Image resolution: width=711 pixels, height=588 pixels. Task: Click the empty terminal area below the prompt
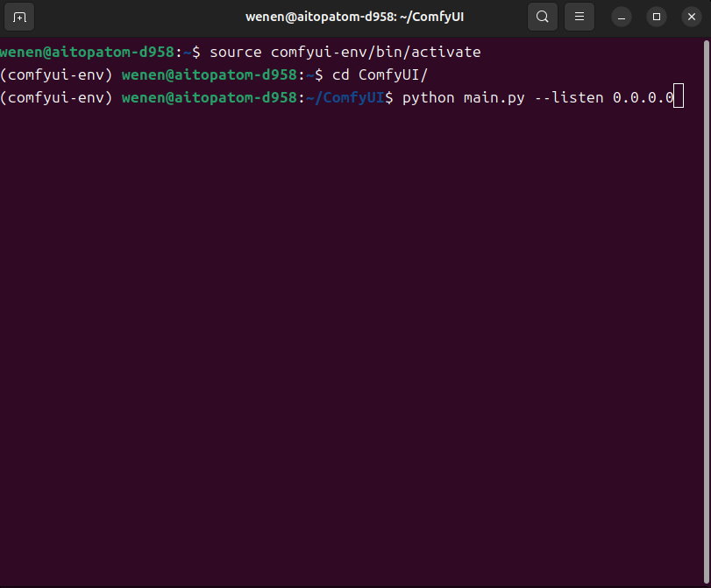(355, 351)
